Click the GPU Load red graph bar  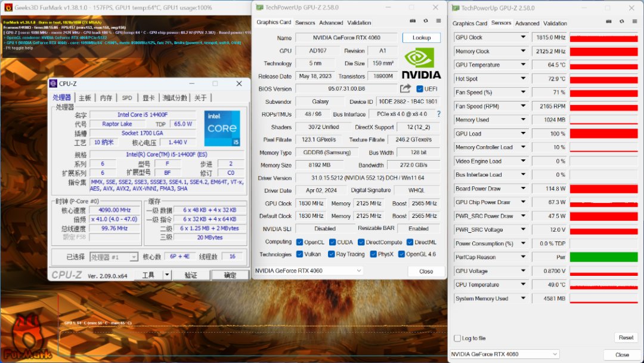click(603, 134)
